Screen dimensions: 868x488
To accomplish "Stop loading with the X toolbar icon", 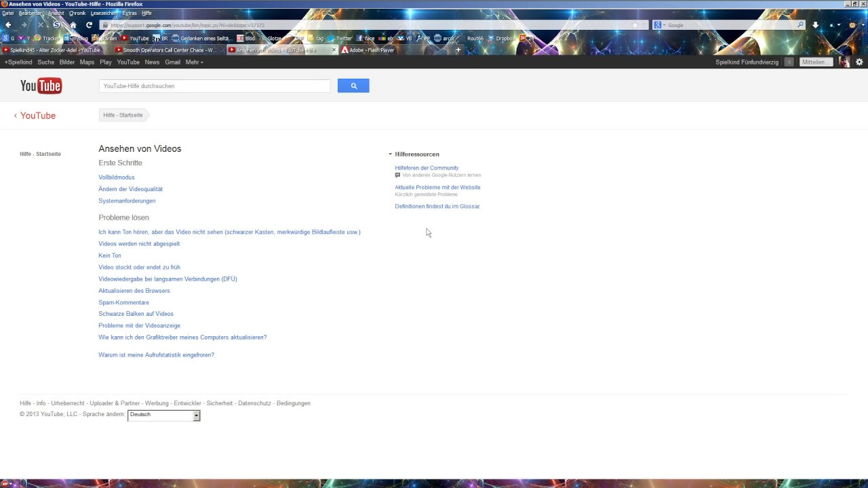I will click(41, 25).
